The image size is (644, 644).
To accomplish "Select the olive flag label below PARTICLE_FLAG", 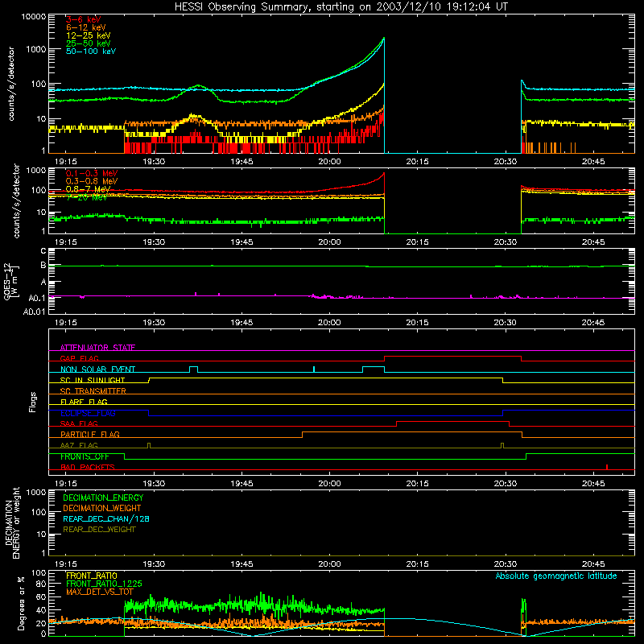I will pos(79,445).
